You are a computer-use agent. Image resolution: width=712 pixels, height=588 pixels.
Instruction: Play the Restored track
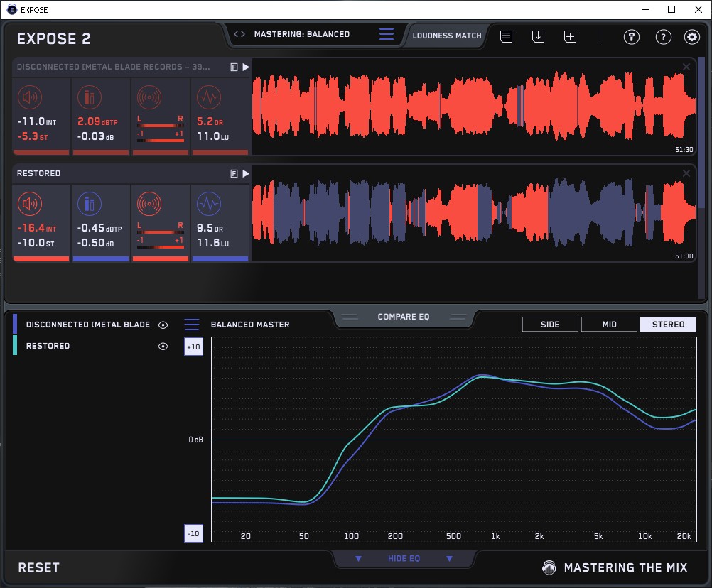[246, 174]
